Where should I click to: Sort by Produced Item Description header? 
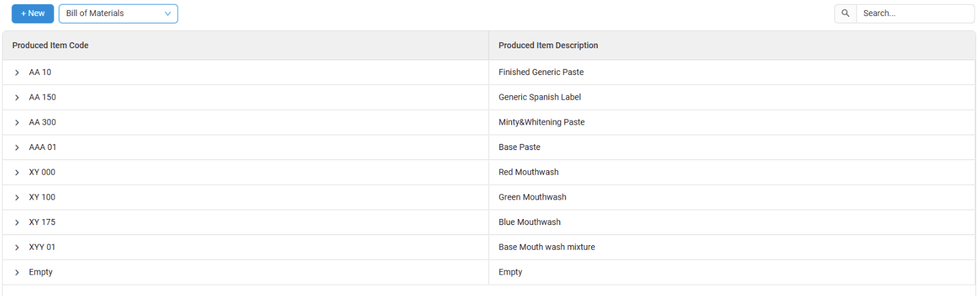click(548, 46)
